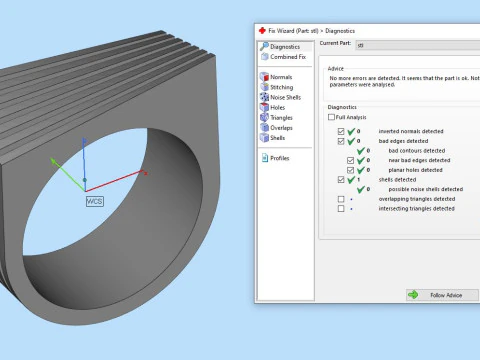
Task: Click the 'Fix Wizard (Part: stl) > Diagnostics' title
Action: (311, 31)
